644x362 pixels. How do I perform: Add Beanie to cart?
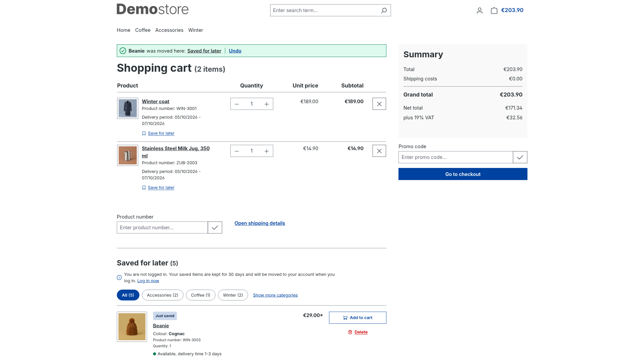point(358,318)
